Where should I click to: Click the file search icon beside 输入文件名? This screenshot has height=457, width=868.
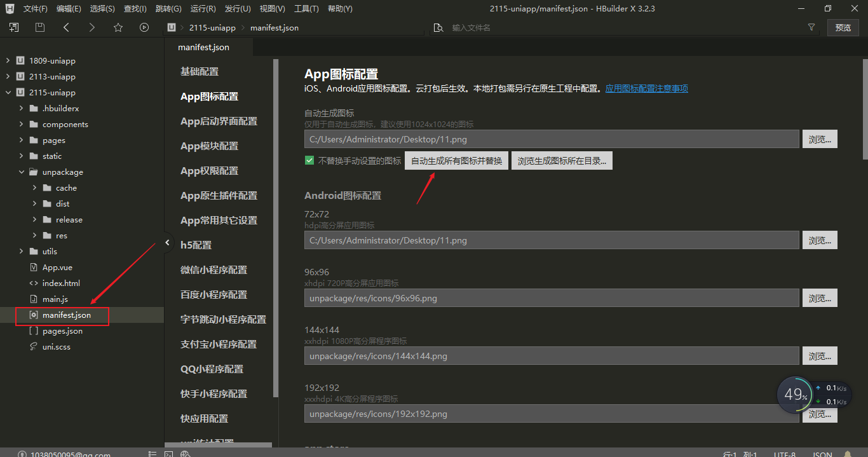click(x=438, y=28)
